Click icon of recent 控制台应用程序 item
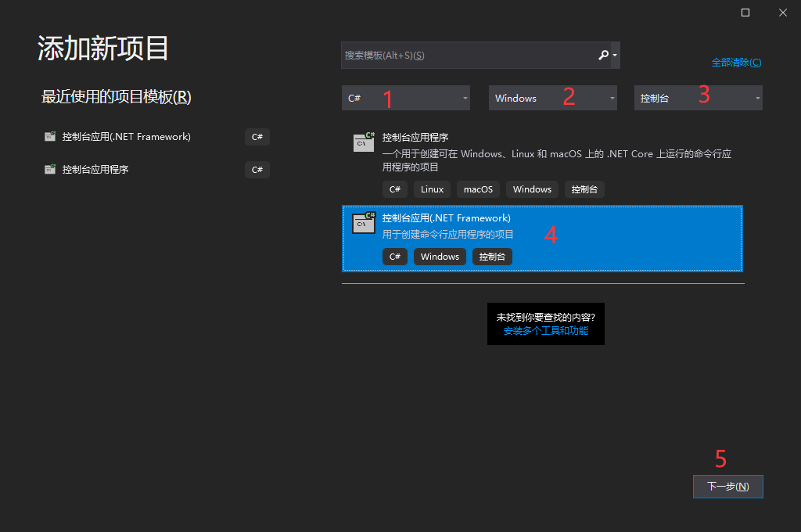This screenshot has width=801, height=532. [x=50, y=169]
